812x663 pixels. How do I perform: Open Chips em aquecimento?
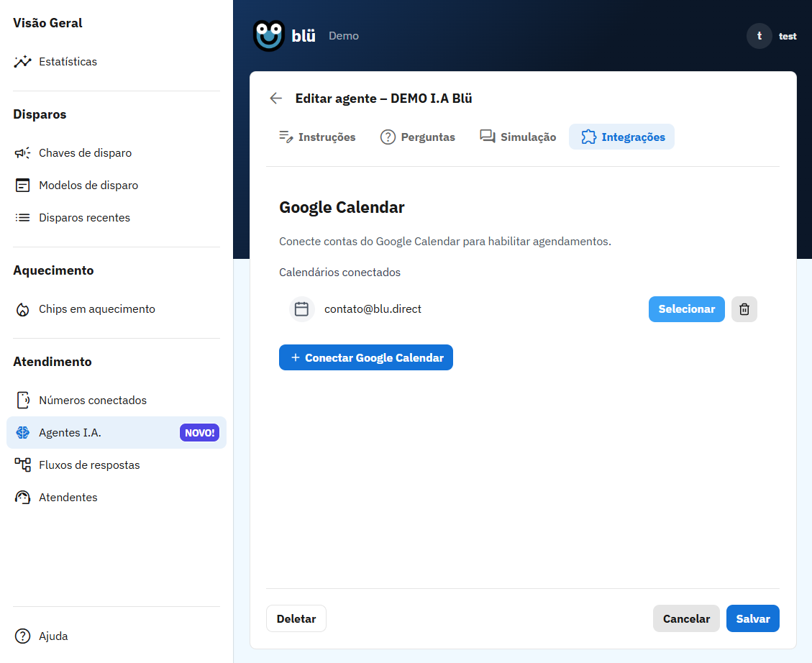point(117,309)
